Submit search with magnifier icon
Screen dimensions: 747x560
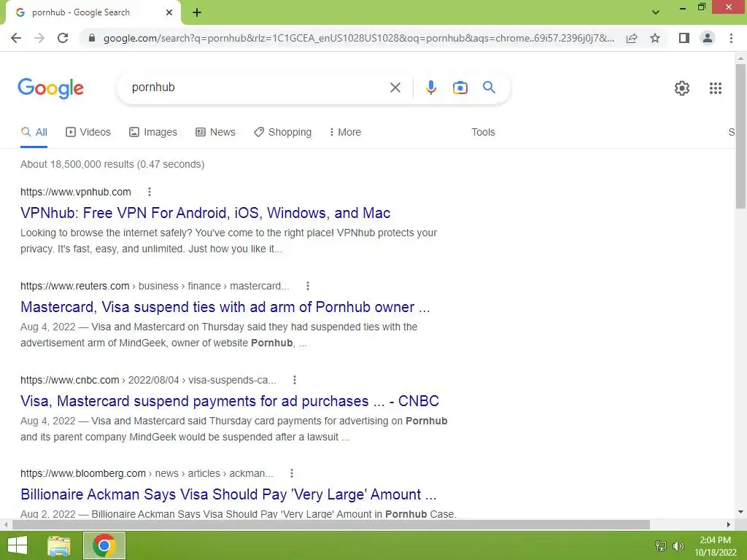(x=489, y=87)
